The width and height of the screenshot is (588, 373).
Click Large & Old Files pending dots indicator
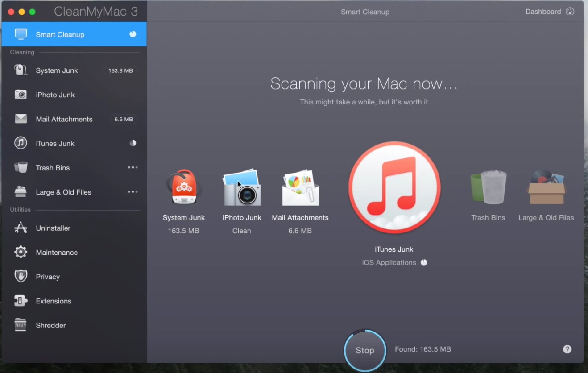pyautogui.click(x=133, y=192)
